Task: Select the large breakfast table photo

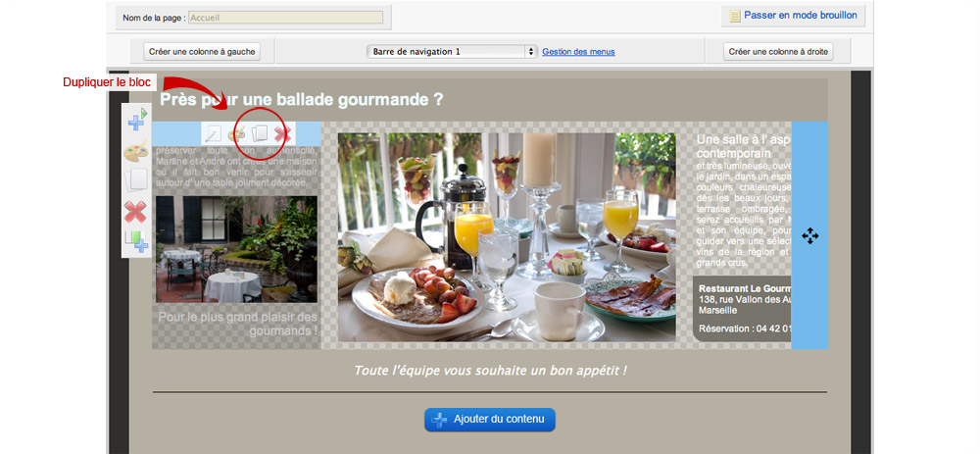Action: click(x=507, y=237)
